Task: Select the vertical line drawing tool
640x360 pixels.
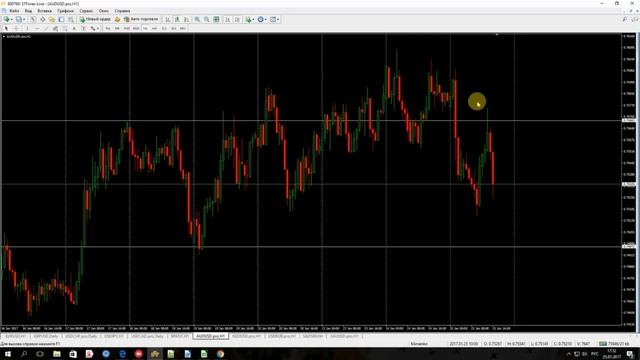Action: [x=27, y=28]
